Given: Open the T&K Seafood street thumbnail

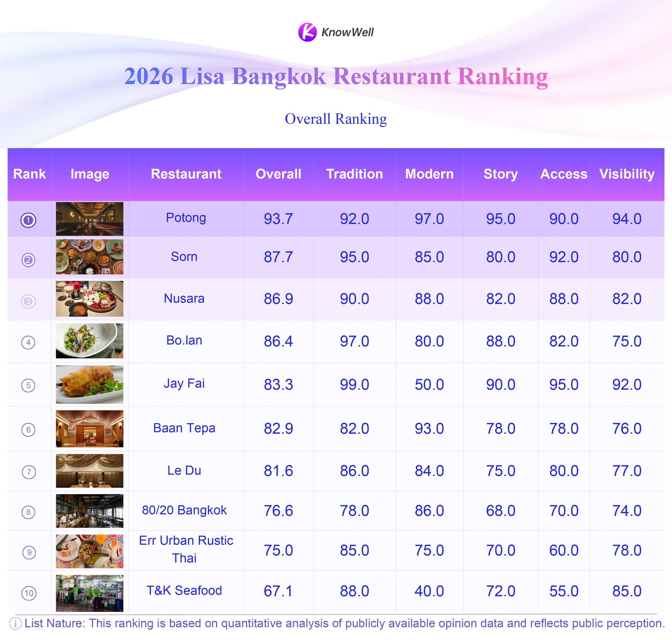Looking at the screenshot, I should point(89,593).
